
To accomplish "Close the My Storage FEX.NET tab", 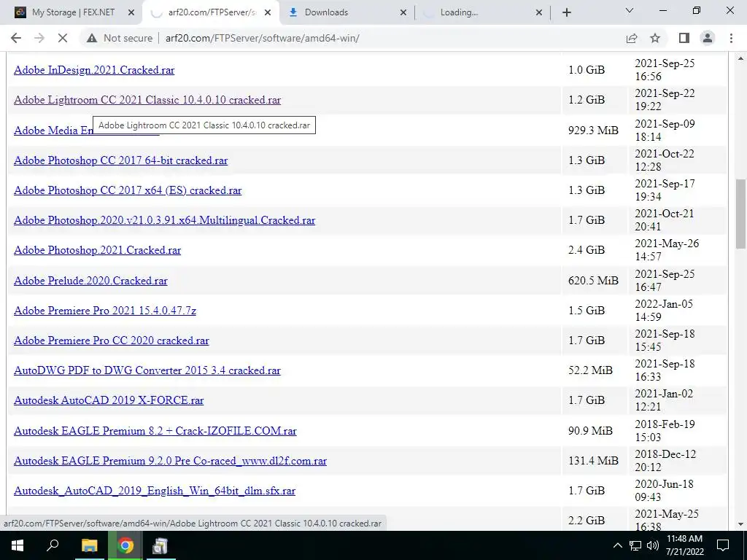I will [131, 13].
